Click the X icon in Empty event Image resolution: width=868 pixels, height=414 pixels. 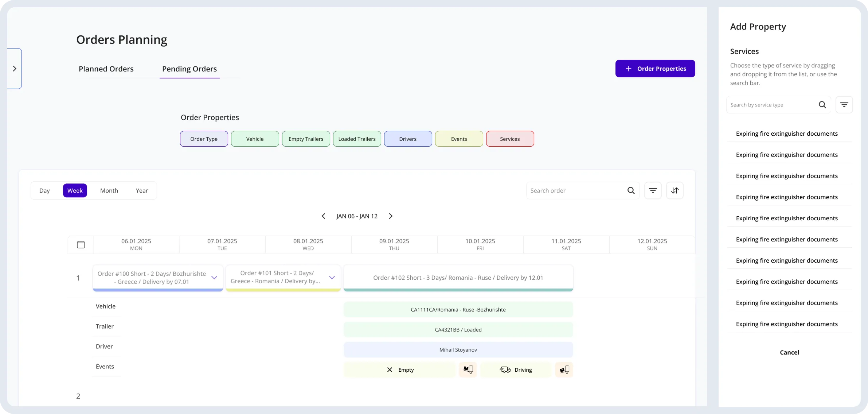[390, 369]
